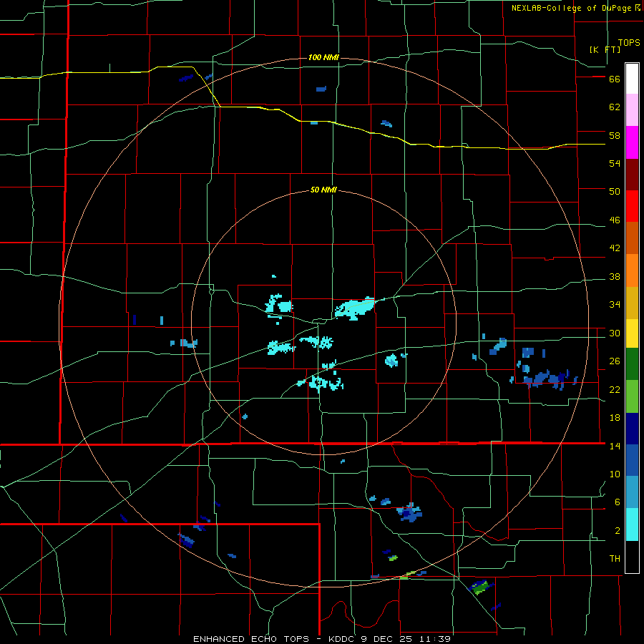The image size is (644, 644).
Task: Click the 54 legend value
Action: 615,163
